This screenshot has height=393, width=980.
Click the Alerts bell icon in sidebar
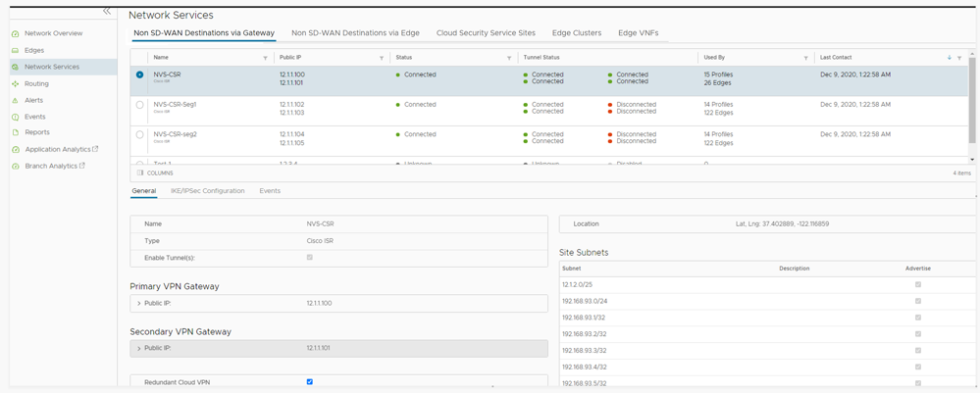16,101
